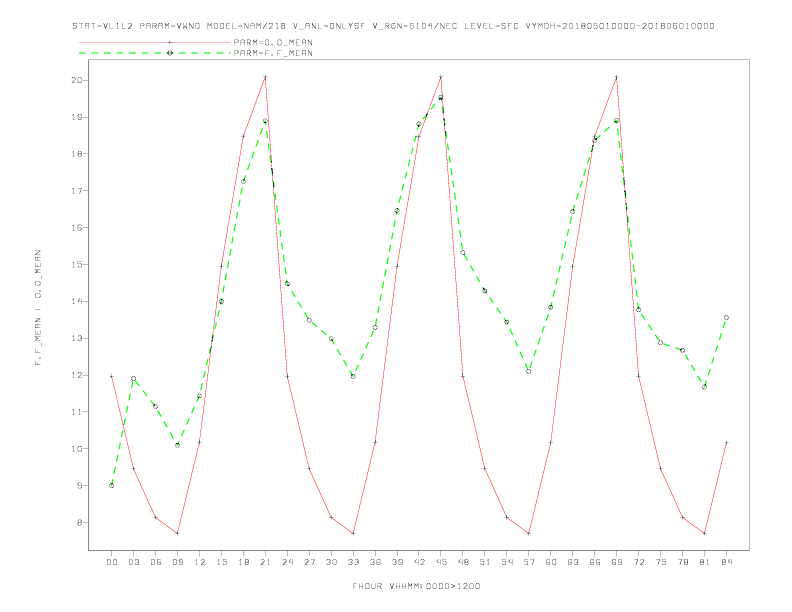Click x-axis tick label 30
The image size is (792, 612).
coord(331,562)
